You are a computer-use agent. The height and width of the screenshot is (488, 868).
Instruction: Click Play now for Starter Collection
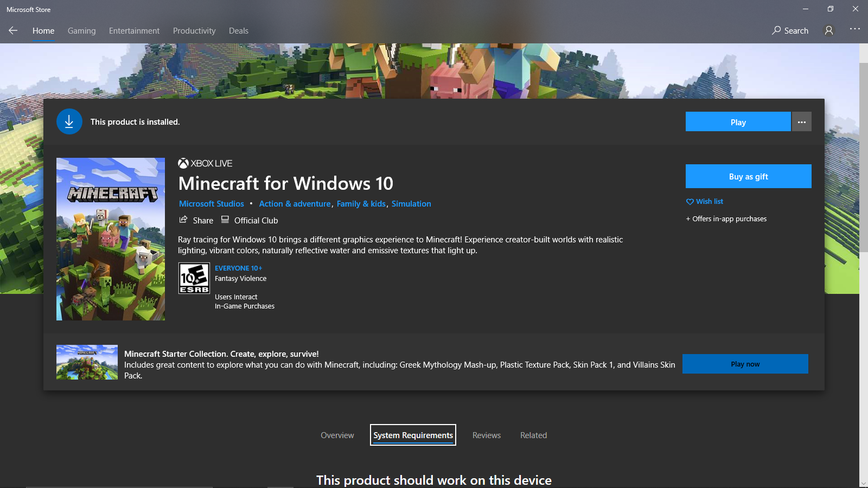745,364
